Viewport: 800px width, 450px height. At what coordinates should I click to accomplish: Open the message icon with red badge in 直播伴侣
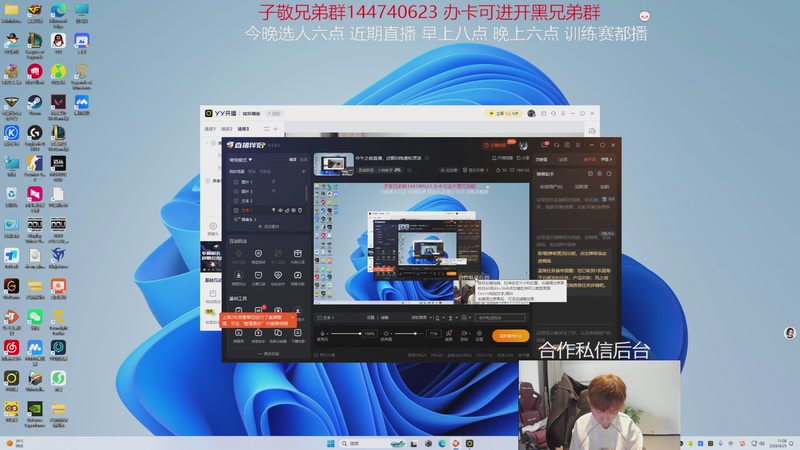[x=545, y=145]
